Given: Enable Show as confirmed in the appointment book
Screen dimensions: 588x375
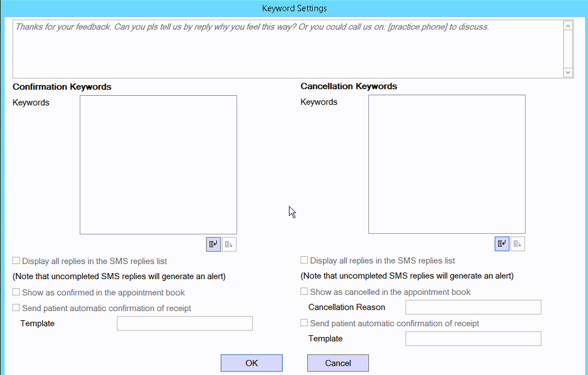Looking at the screenshot, I should [16, 292].
